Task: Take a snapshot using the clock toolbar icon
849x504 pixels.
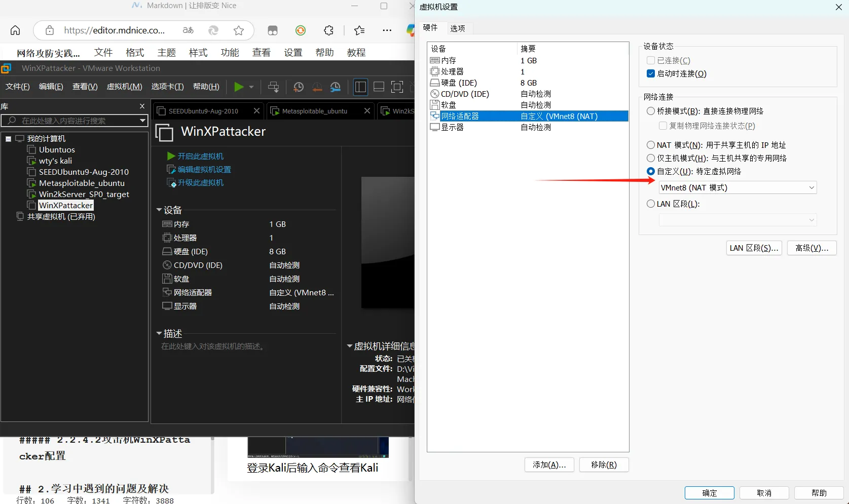Action: coord(299,87)
